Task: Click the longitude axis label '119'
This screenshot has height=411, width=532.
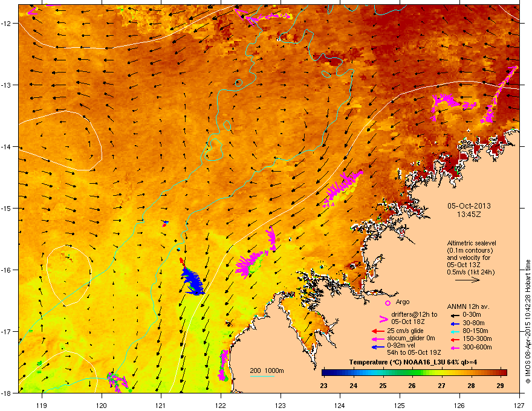Action: [42, 405]
